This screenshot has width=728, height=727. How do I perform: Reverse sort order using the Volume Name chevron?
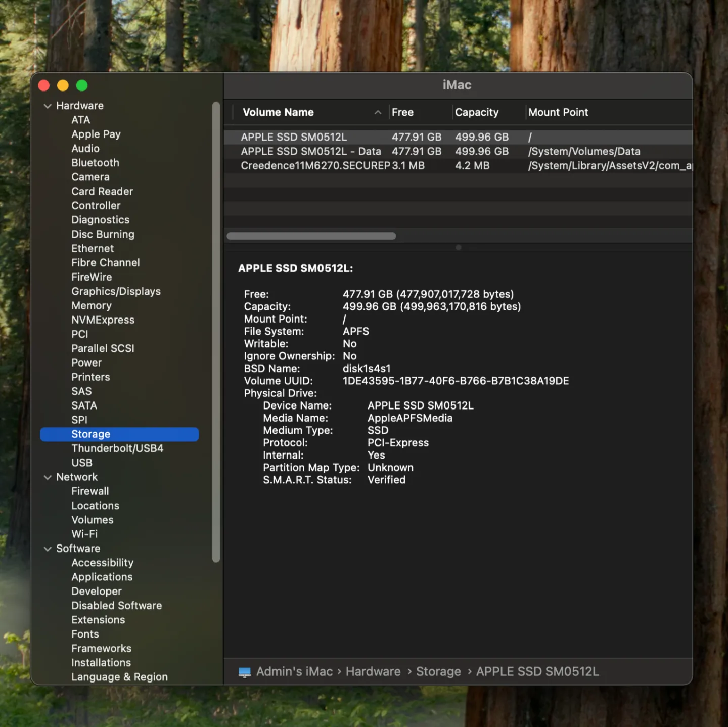tap(378, 112)
